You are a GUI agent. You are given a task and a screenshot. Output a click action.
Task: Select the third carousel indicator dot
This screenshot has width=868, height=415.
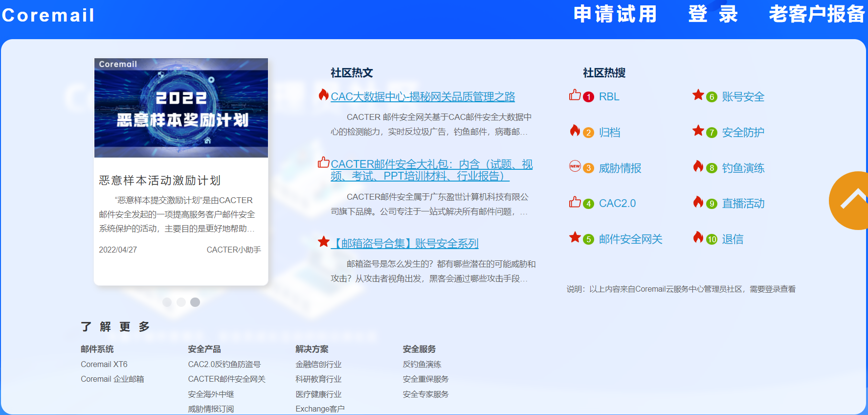[x=195, y=302]
